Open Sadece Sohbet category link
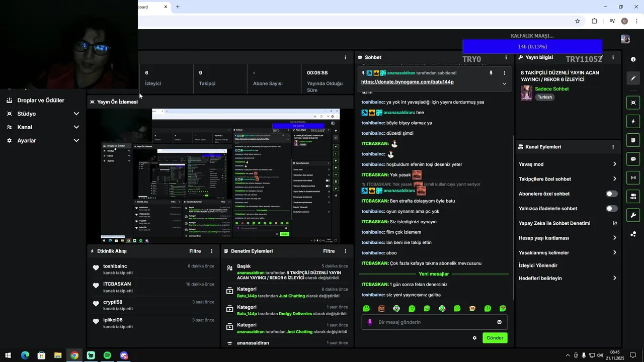Image resolution: width=644 pixels, height=362 pixels. click(x=551, y=89)
